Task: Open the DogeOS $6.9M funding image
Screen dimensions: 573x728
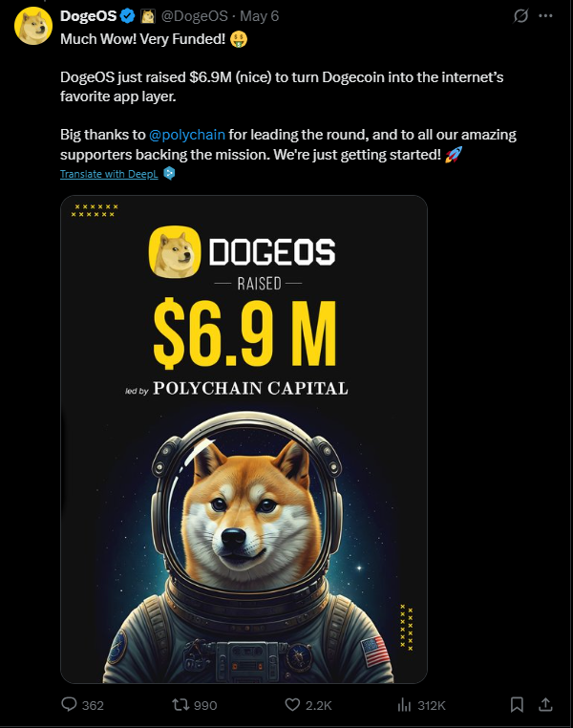Action: [x=244, y=439]
